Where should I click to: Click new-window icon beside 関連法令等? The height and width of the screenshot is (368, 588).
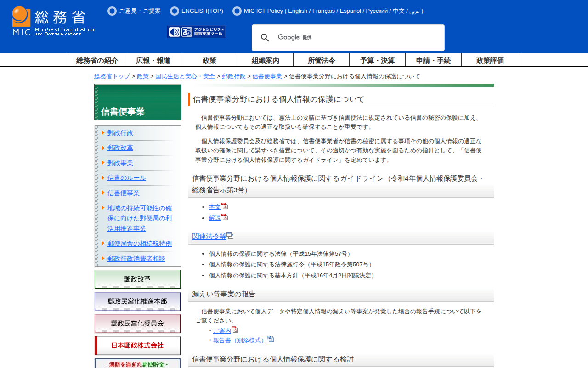[x=230, y=236]
